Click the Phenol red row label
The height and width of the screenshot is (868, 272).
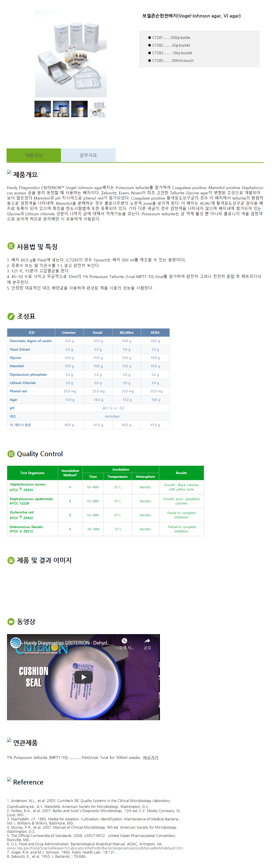click(18, 391)
